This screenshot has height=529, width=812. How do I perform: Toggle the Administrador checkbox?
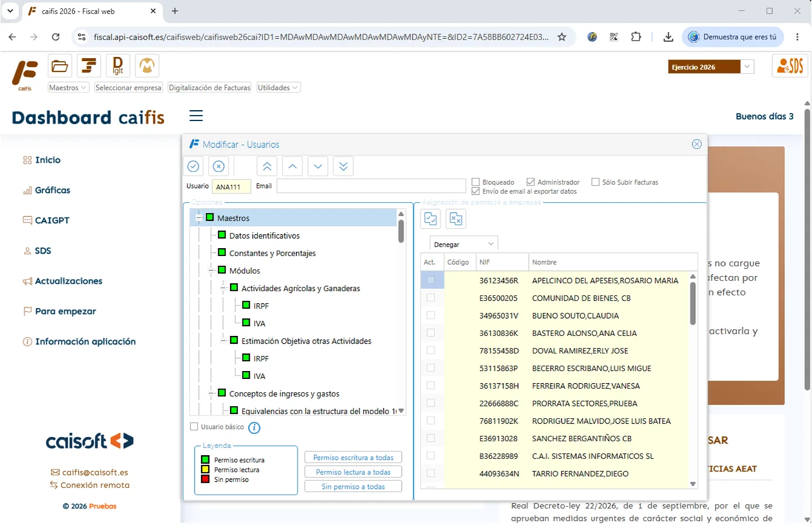531,182
